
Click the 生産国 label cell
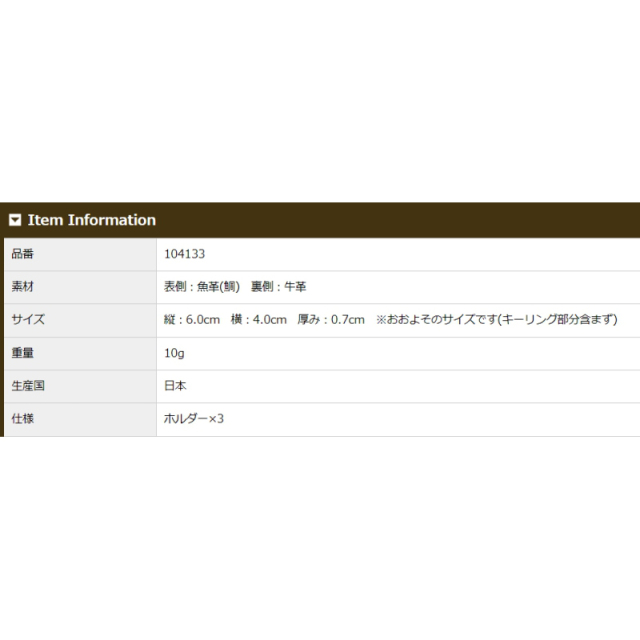point(80,387)
